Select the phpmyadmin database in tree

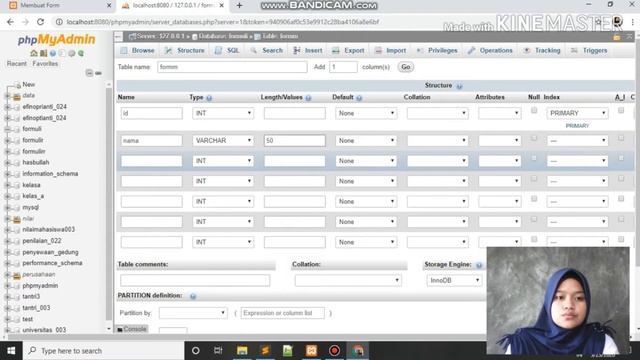[40, 286]
